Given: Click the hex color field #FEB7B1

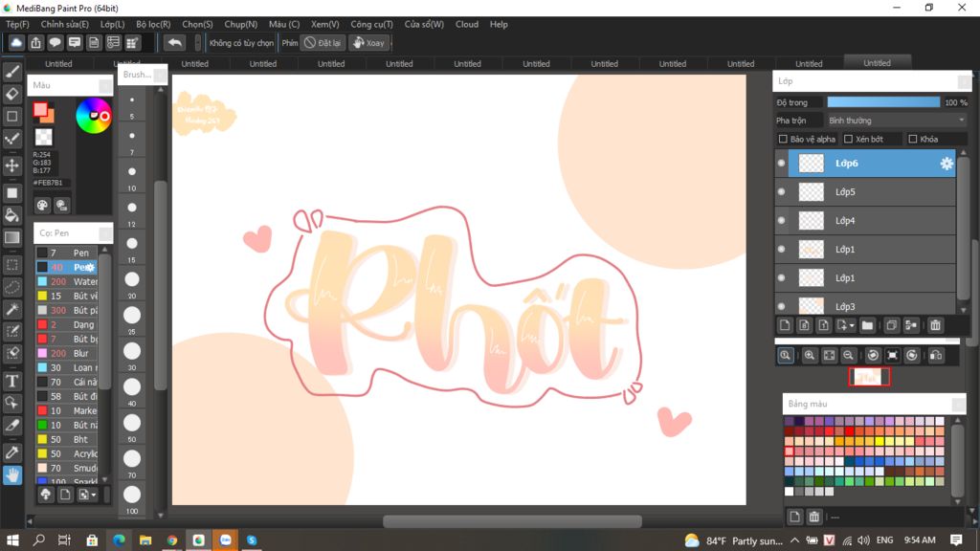Looking at the screenshot, I should 51,183.
